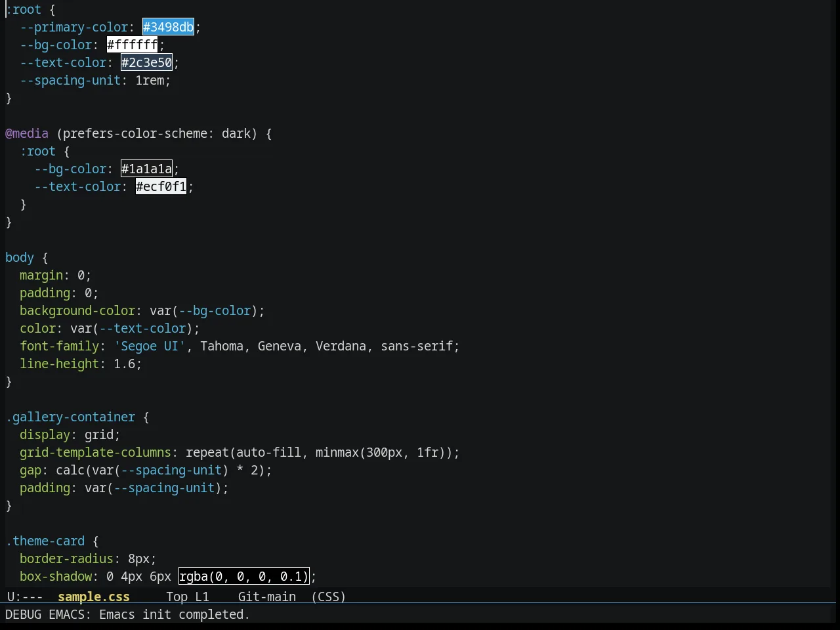Viewport: 840px width, 630px height.
Task: Click the rgba(0, 0, 0, 0.1) shadow color
Action: coord(243,576)
